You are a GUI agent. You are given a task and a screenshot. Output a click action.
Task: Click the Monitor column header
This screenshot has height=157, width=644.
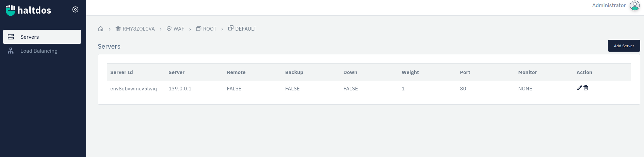pos(528,72)
